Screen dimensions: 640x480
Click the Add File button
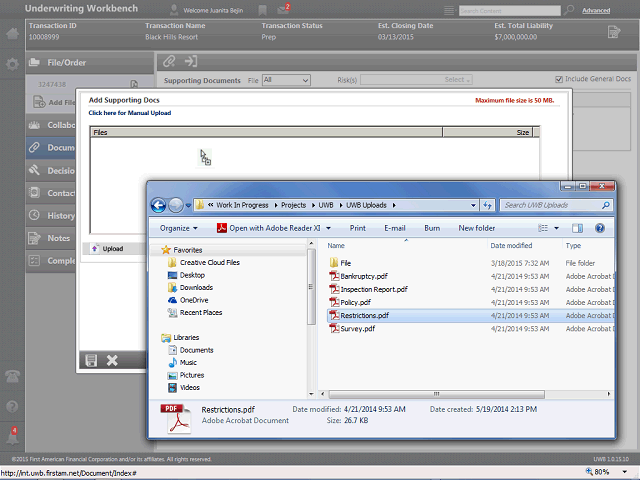54,102
